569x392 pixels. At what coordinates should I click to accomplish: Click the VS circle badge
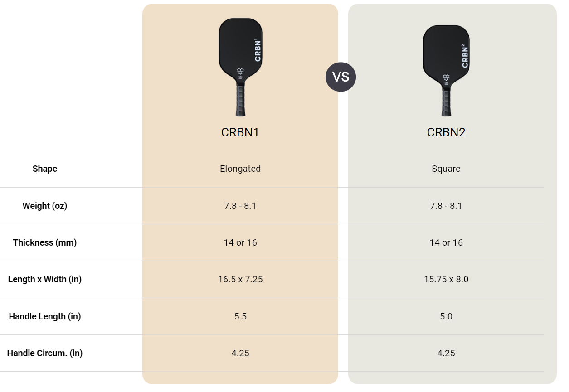(340, 77)
